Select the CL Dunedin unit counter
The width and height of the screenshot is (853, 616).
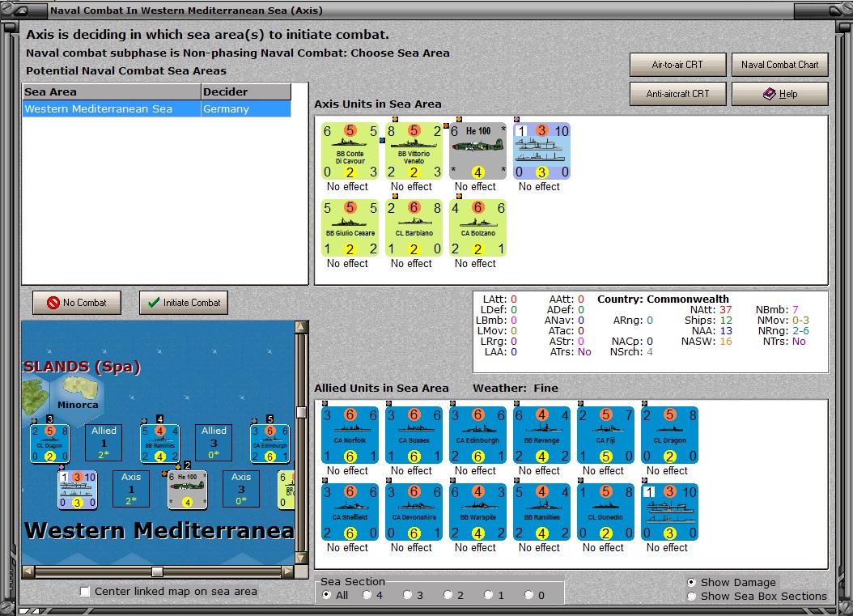point(605,512)
